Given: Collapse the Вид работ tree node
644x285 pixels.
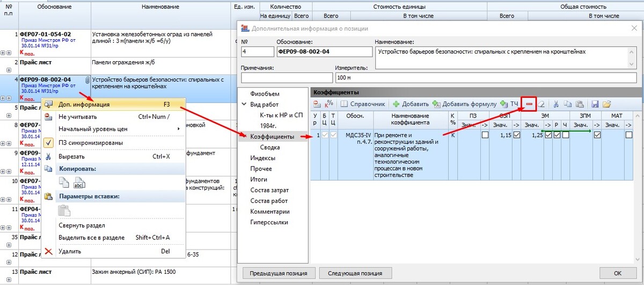Looking at the screenshot, I should click(x=245, y=105).
